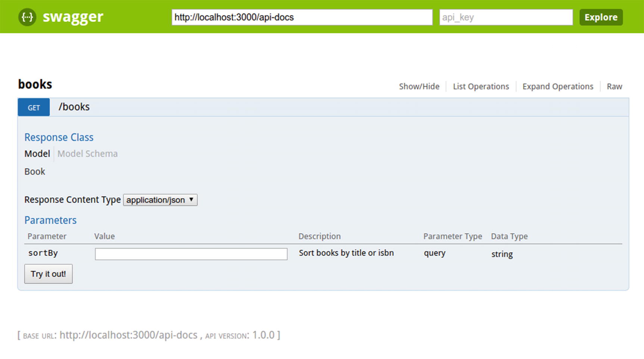This screenshot has height=359, width=644.
Task: Select List Operations for books
Action: point(481,87)
